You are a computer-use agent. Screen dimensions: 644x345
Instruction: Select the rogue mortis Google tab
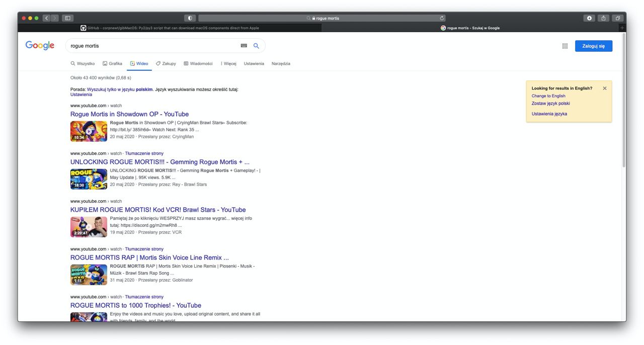(470, 28)
